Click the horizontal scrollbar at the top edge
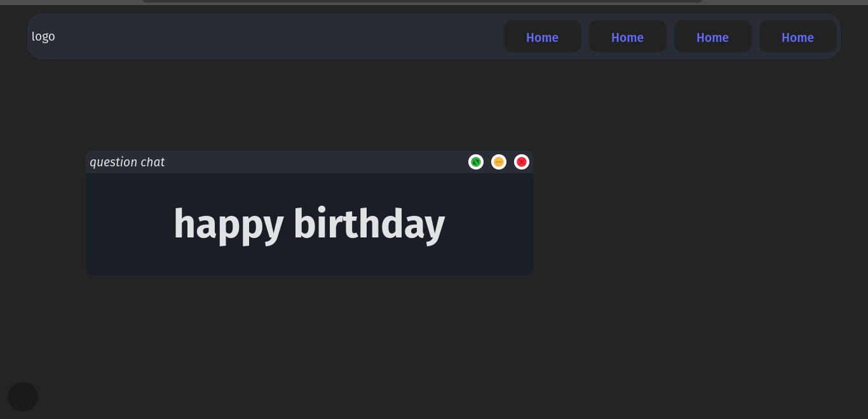The width and height of the screenshot is (868, 419). click(x=422, y=1)
